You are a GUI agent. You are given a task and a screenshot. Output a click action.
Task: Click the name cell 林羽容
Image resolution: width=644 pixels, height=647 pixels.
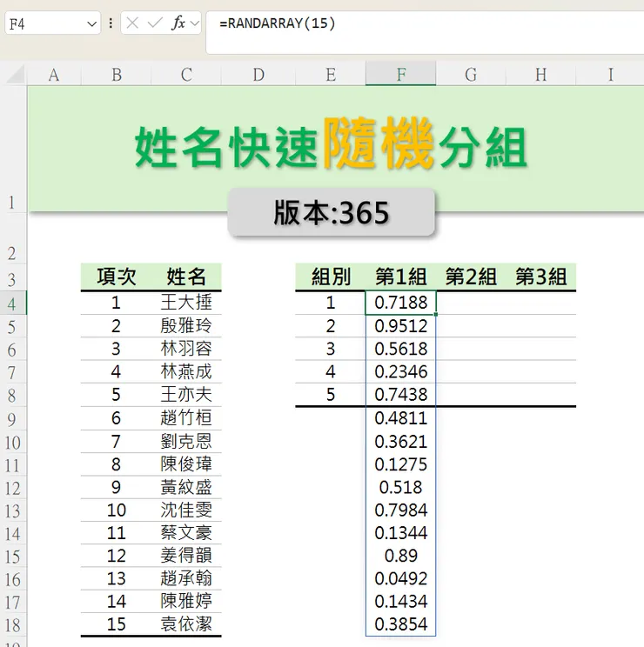186,349
